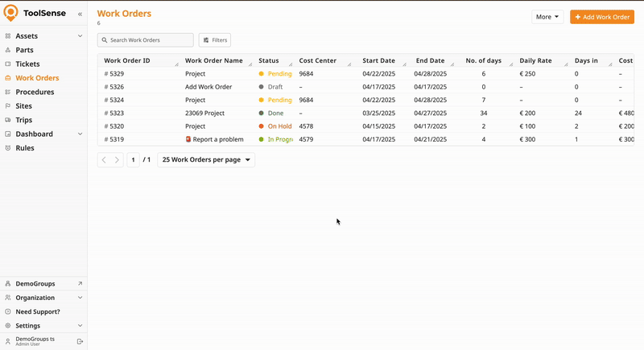The height and width of the screenshot is (350, 644).
Task: Sort by Cost Center column header
Action: pyautogui.click(x=317, y=60)
